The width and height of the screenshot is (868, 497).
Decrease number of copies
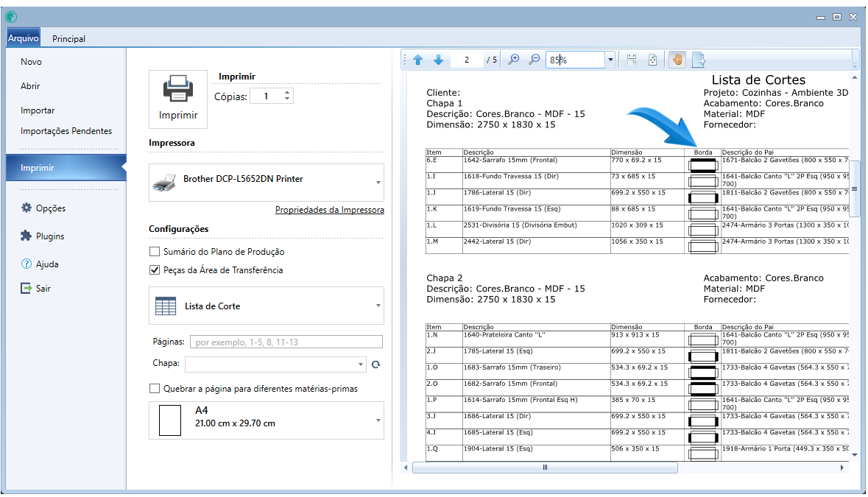286,99
